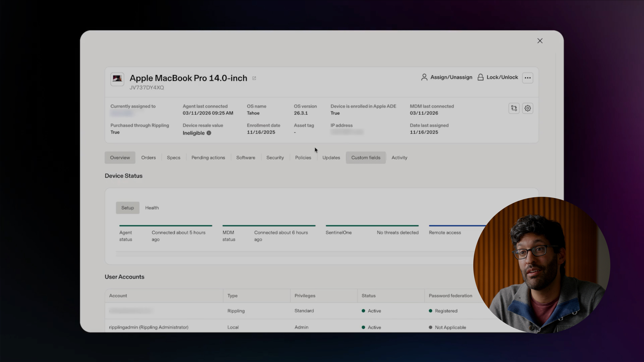The image size is (644, 362).
Task: Select the Custom fields tab
Action: 366,157
